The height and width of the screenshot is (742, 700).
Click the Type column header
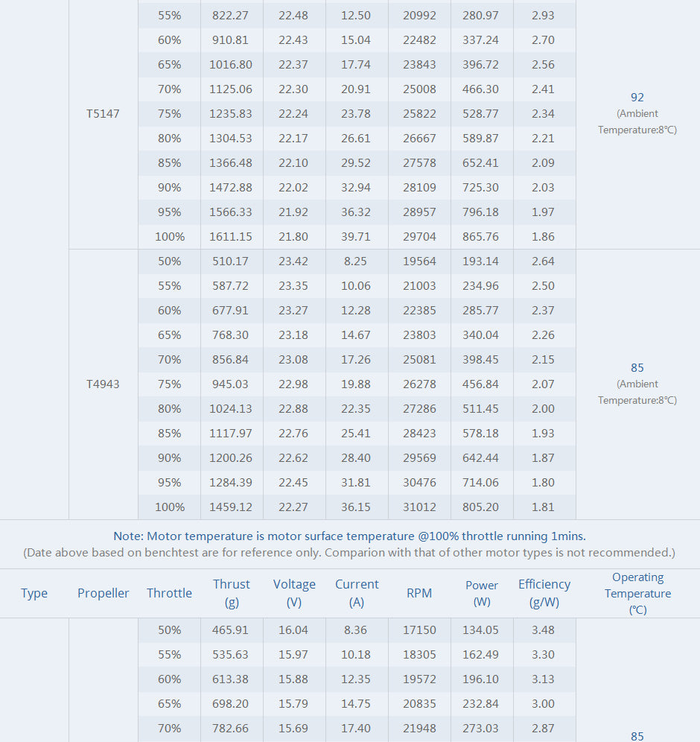click(x=34, y=593)
